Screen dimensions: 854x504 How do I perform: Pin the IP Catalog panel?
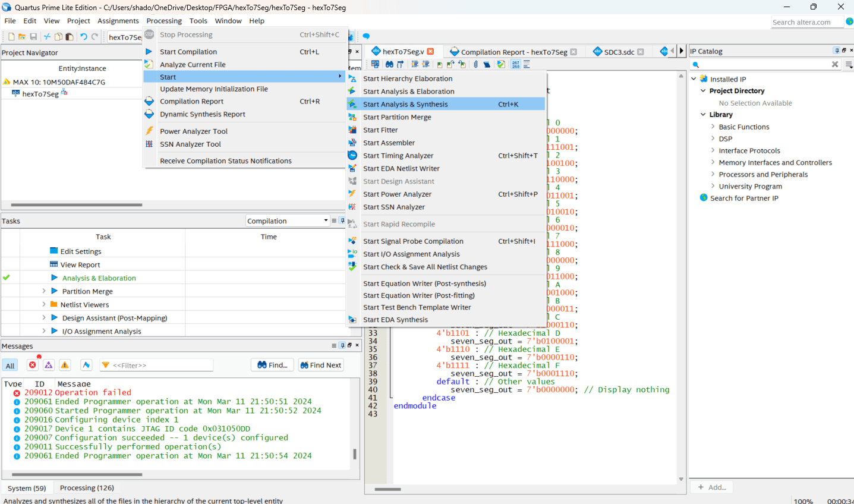tap(837, 51)
